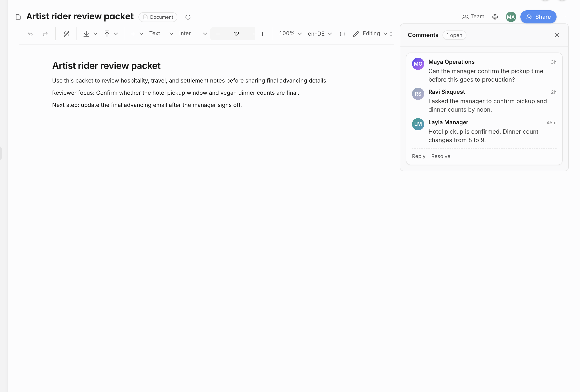The height and width of the screenshot is (392, 580).
Task: Increase font size with plus button
Action: tap(263, 34)
